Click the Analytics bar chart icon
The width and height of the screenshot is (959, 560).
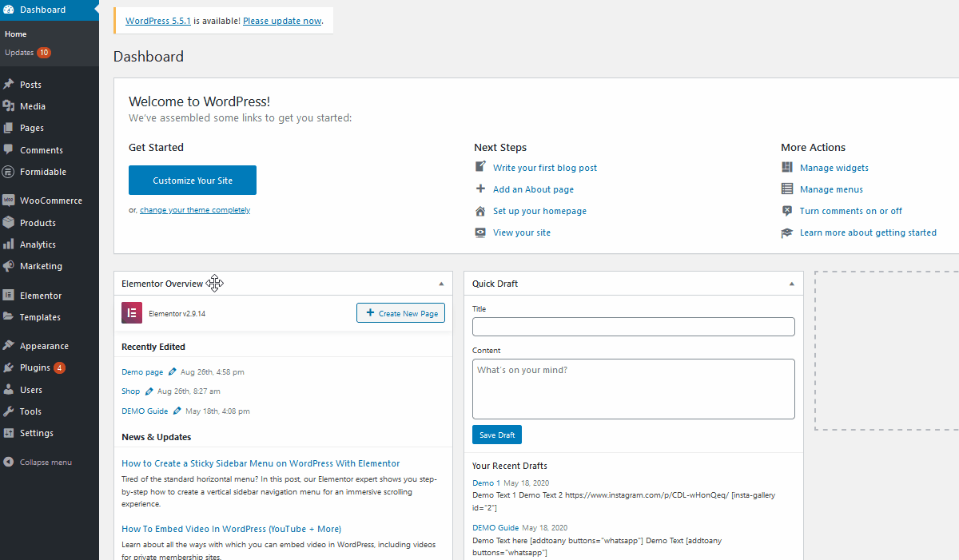[x=9, y=244]
